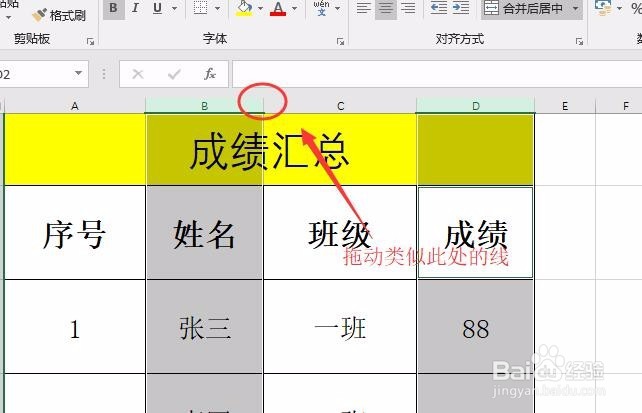Decrease indent icon
This screenshot has height=413, width=642.
(439, 8)
